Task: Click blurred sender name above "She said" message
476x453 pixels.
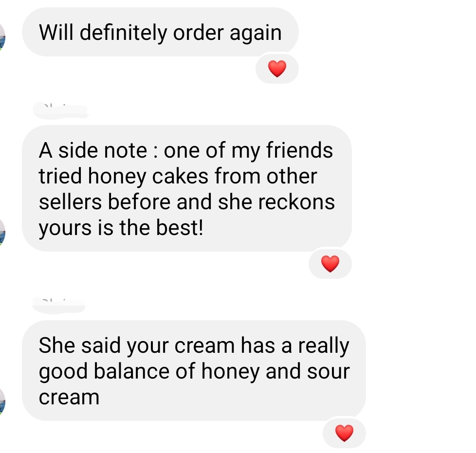Action: (59, 305)
